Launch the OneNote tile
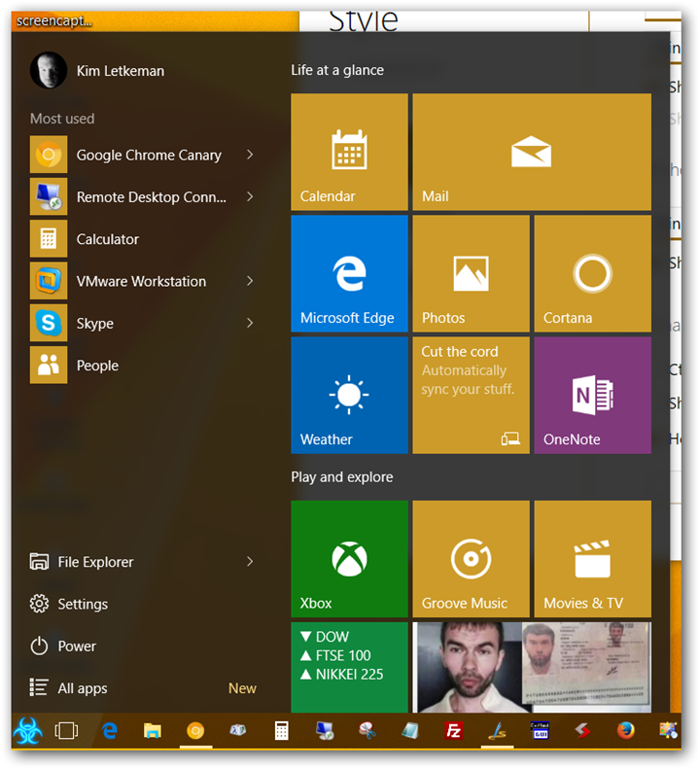Image resolution: width=700 pixels, height=769 pixels. [x=593, y=396]
